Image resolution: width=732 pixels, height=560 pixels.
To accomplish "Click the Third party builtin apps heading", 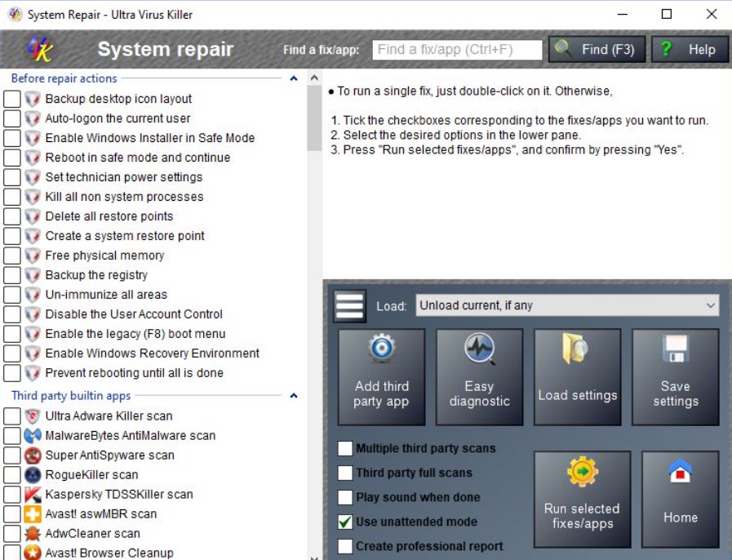I will [x=71, y=396].
